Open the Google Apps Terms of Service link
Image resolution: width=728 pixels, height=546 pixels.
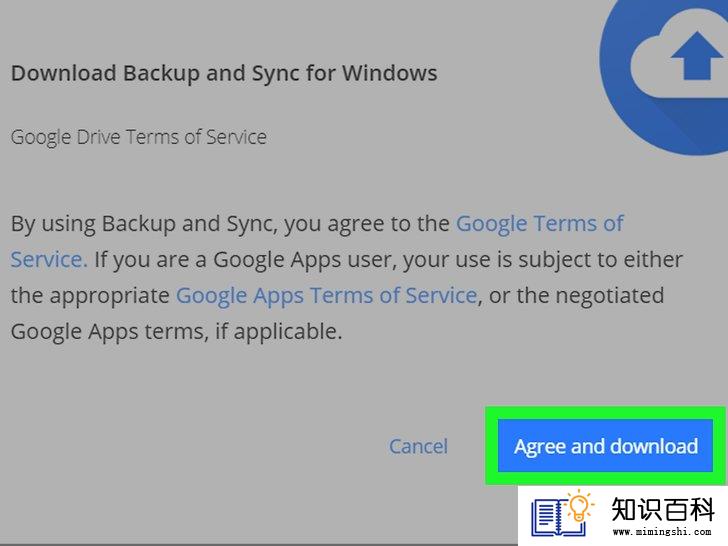click(x=326, y=295)
